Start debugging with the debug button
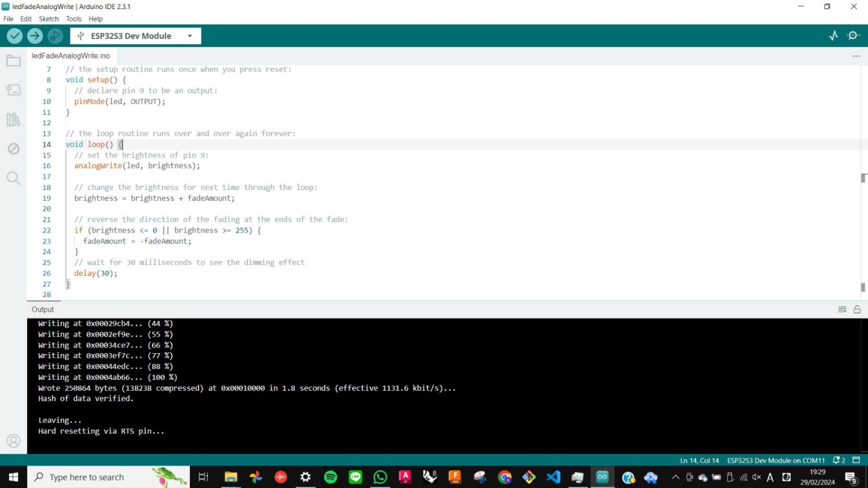Viewport: 868px width, 488px height. tap(55, 36)
